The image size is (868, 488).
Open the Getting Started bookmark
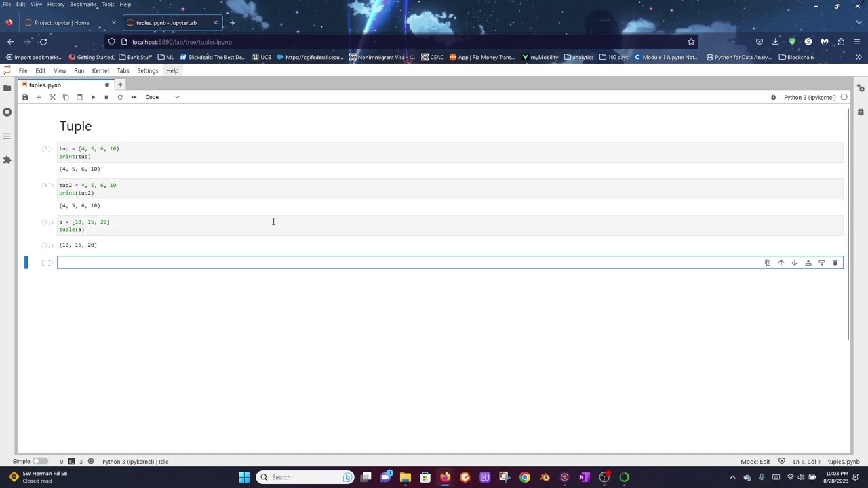click(91, 57)
